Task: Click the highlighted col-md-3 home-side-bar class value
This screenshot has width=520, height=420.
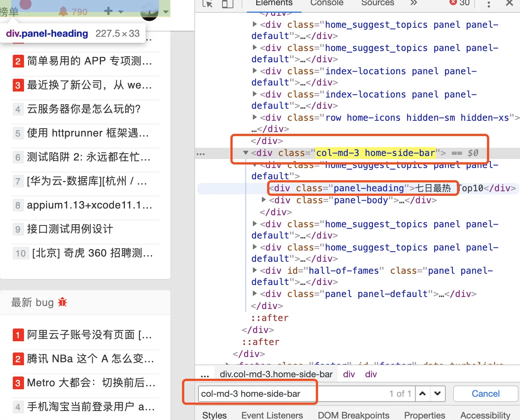Action: tap(376, 153)
